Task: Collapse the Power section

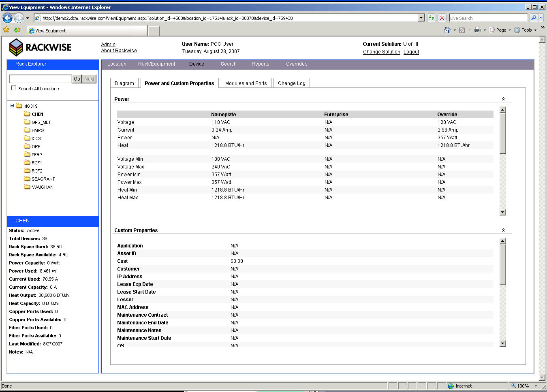Action: (503, 99)
